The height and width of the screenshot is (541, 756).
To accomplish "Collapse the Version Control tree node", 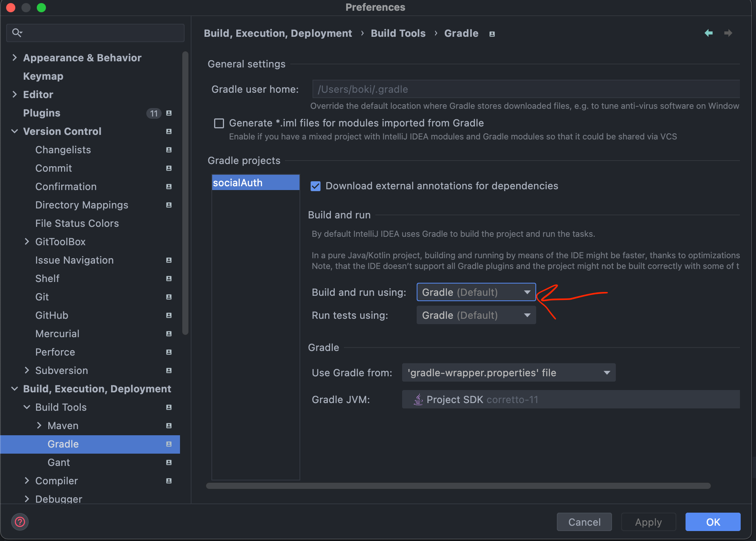I will (x=15, y=131).
